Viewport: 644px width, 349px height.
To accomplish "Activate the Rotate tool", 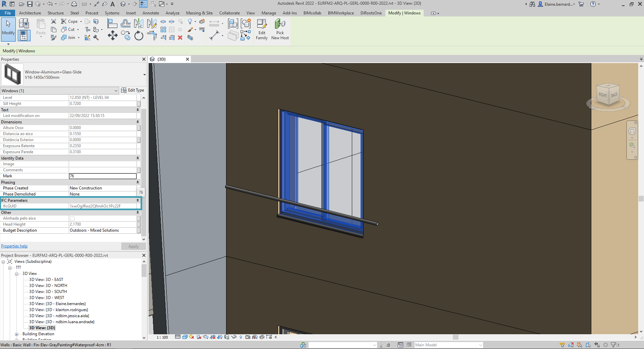I will pos(139,36).
